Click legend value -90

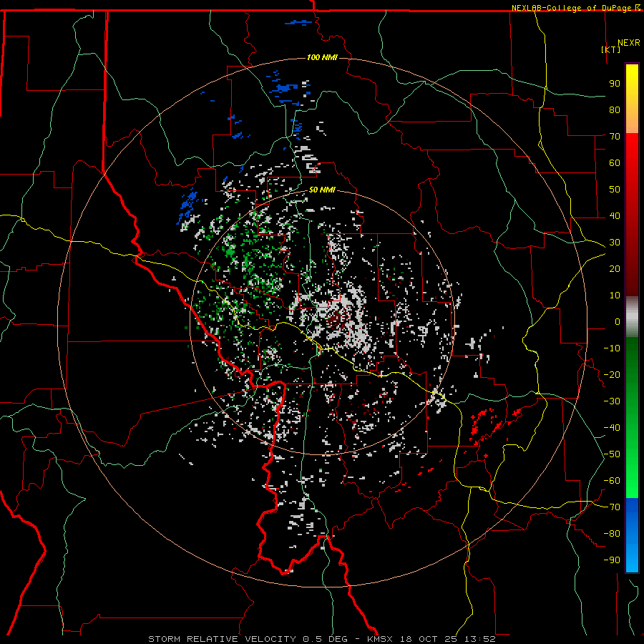click(612, 560)
